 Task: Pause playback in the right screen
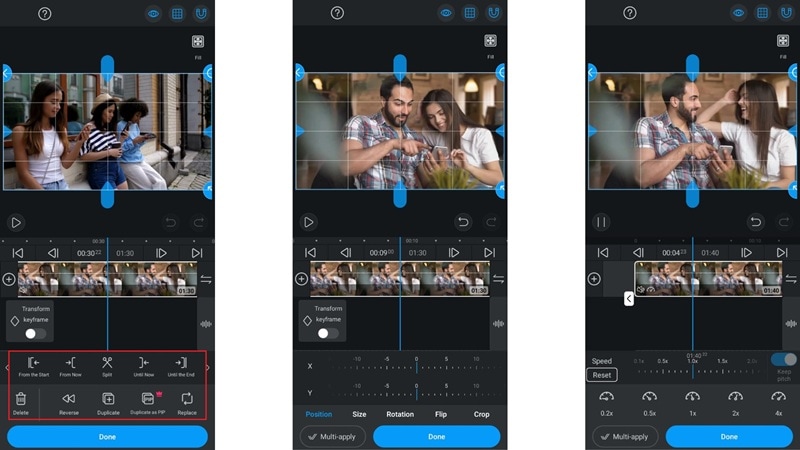[601, 222]
